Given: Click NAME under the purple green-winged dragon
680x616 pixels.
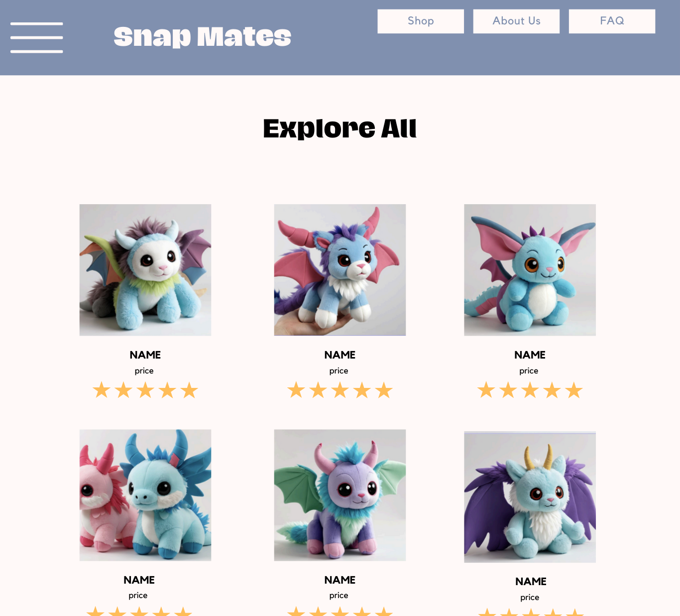Looking at the screenshot, I should (340, 580).
